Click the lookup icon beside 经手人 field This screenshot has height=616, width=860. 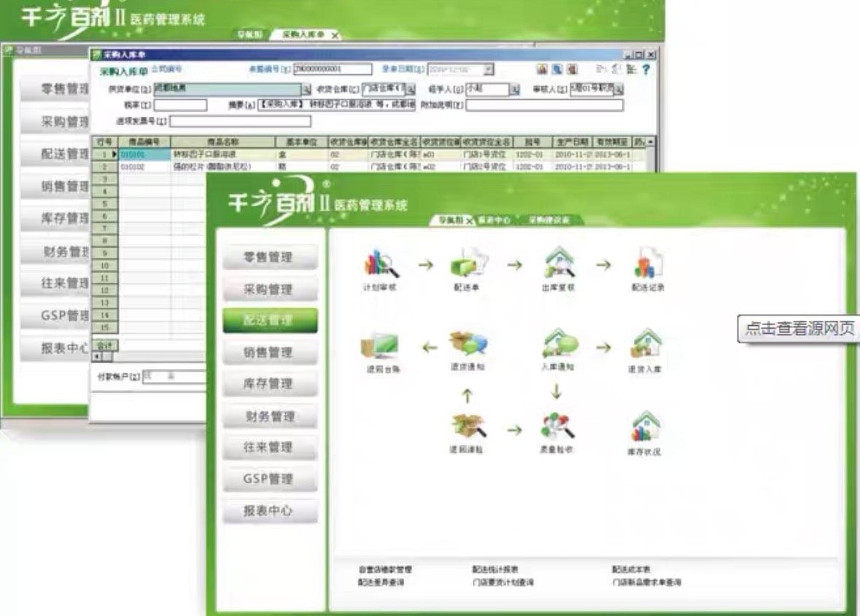click(514, 90)
